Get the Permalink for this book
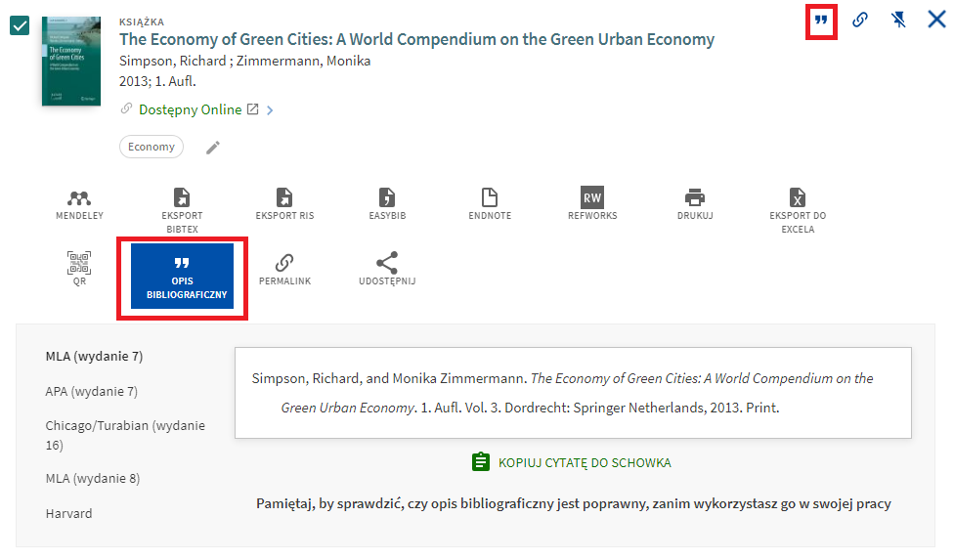The width and height of the screenshot is (954, 560). click(x=284, y=269)
